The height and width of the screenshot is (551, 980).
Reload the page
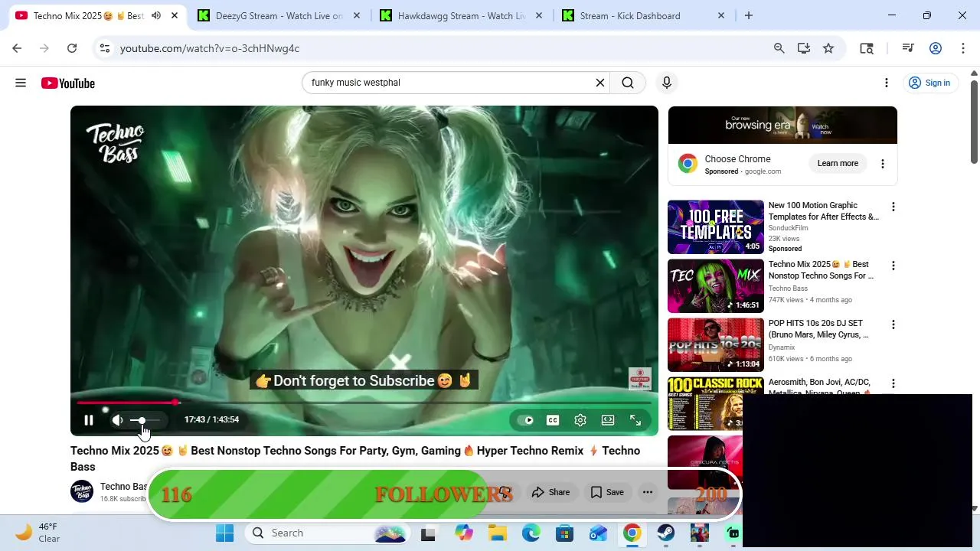(72, 48)
